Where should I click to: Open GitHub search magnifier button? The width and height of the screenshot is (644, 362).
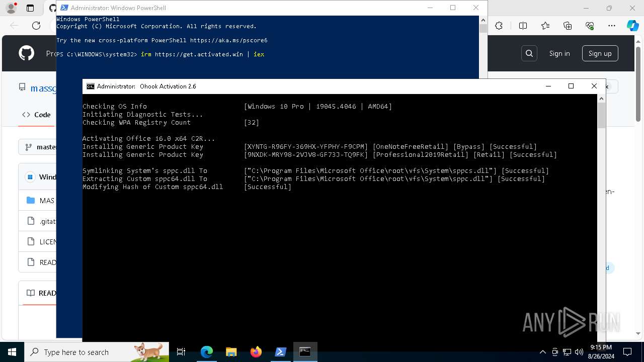point(529,53)
